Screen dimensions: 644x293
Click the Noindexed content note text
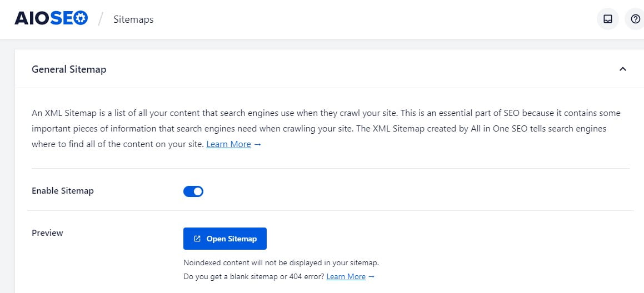281,262
